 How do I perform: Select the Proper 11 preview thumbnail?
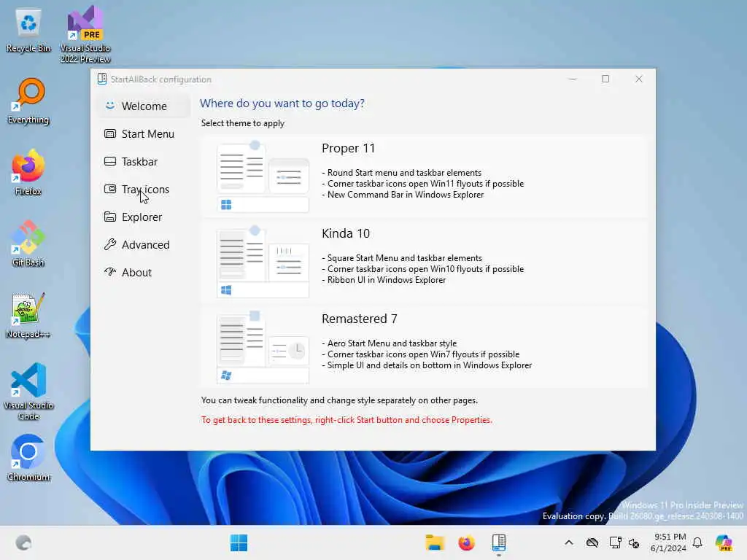point(263,176)
